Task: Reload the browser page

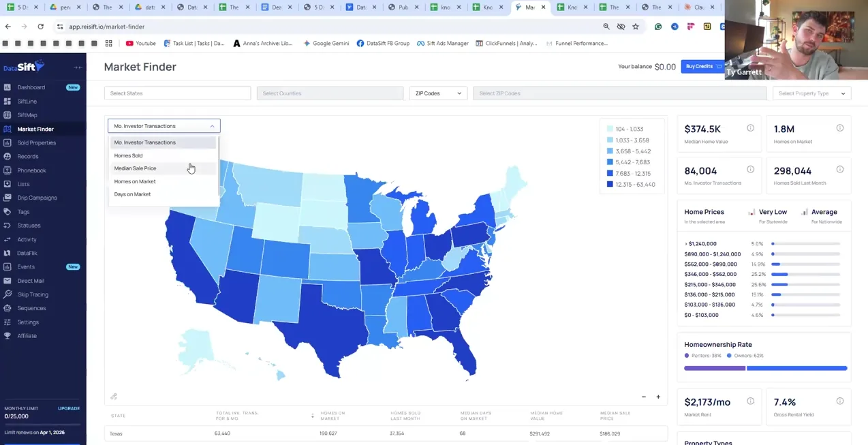Action: (x=40, y=27)
